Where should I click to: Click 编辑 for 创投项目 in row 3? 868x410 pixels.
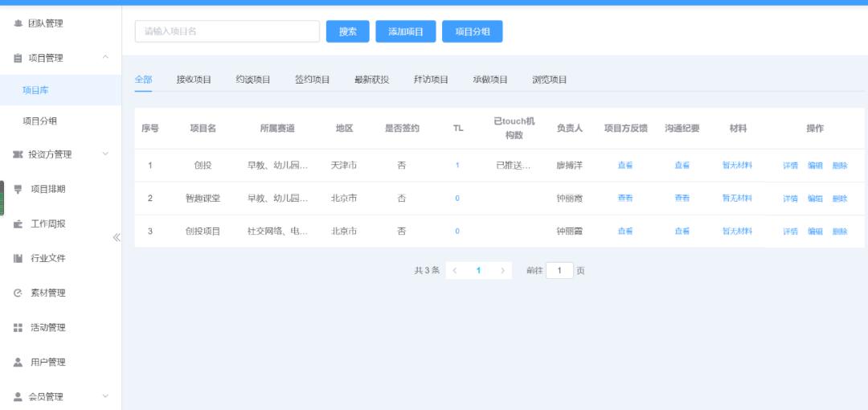coord(815,232)
